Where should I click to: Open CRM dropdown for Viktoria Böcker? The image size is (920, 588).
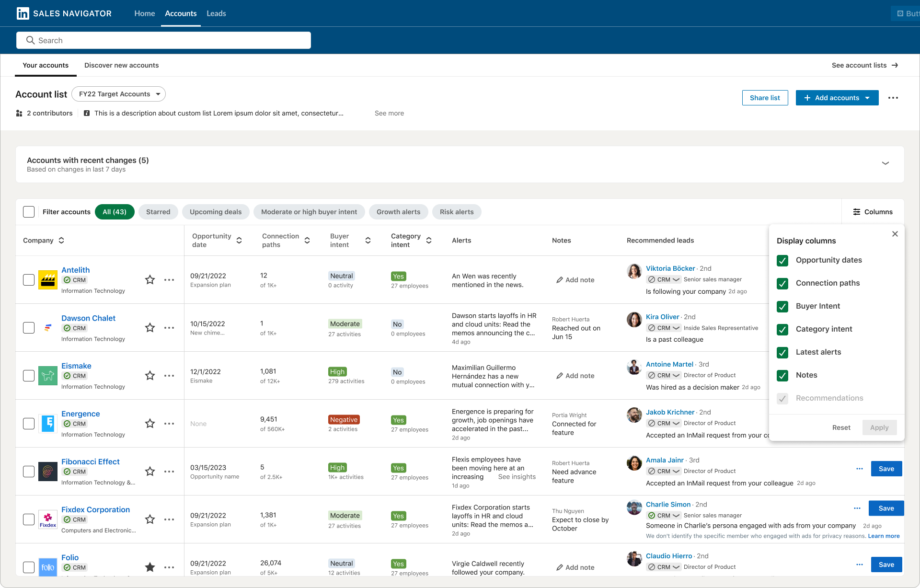(664, 279)
